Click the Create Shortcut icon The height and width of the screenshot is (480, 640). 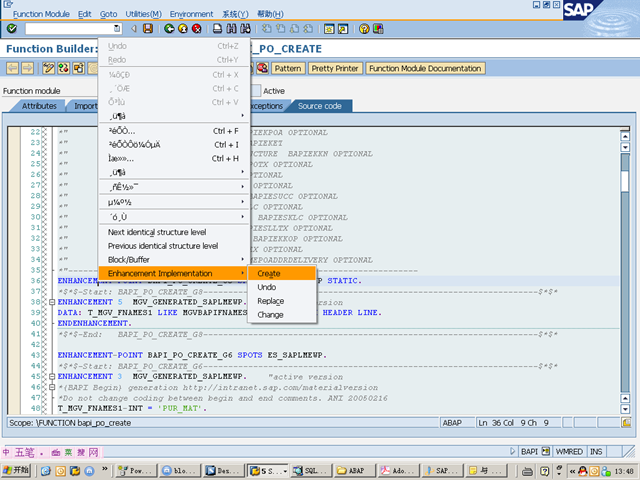[343, 29]
